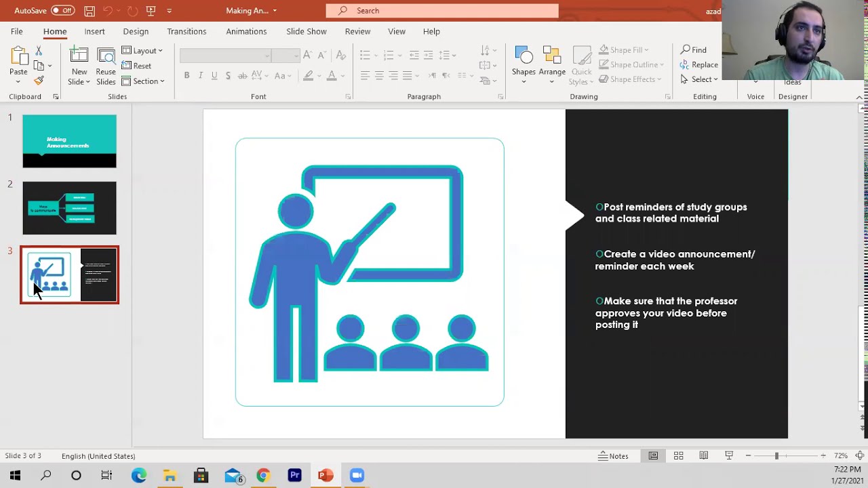Open the Change Case Aa dropdown
Viewport: 868px width, 488px height.
282,75
